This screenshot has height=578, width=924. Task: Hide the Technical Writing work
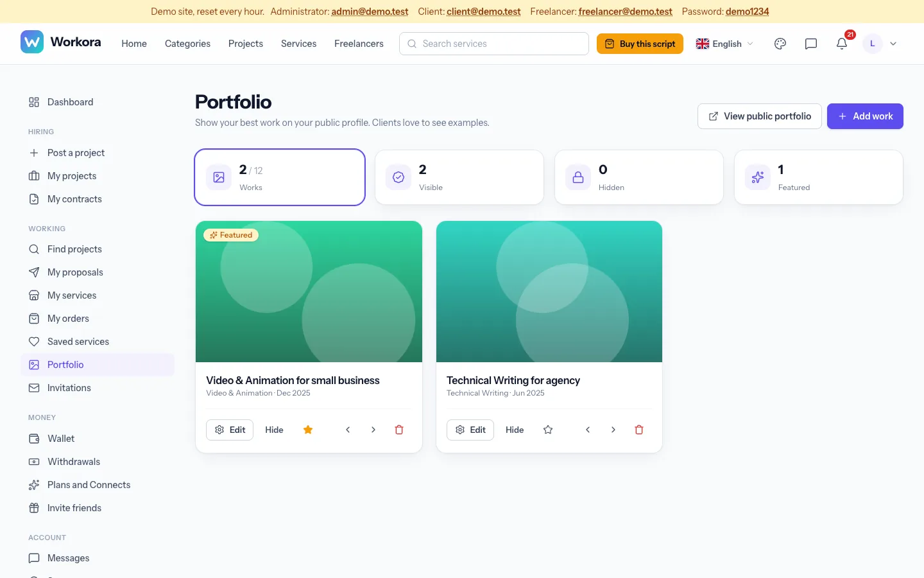click(515, 430)
